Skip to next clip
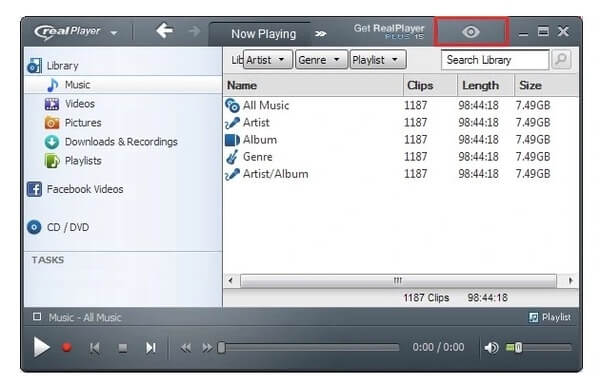 pyautogui.click(x=151, y=348)
